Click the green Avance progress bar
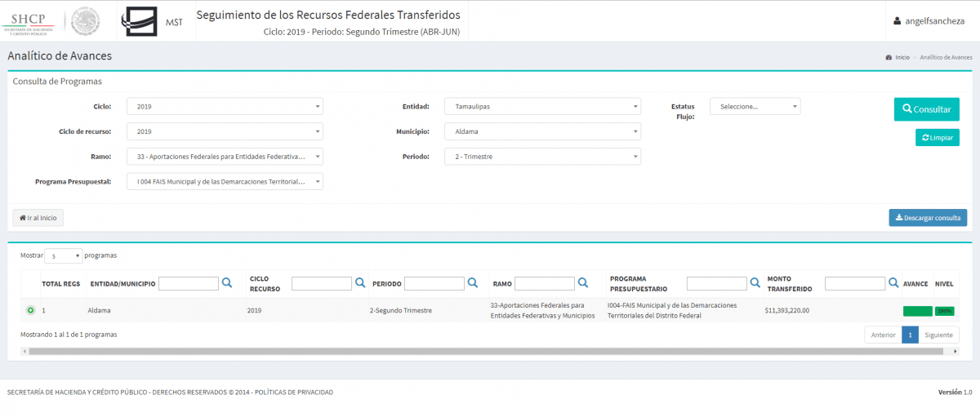The image size is (980, 417). tap(917, 311)
